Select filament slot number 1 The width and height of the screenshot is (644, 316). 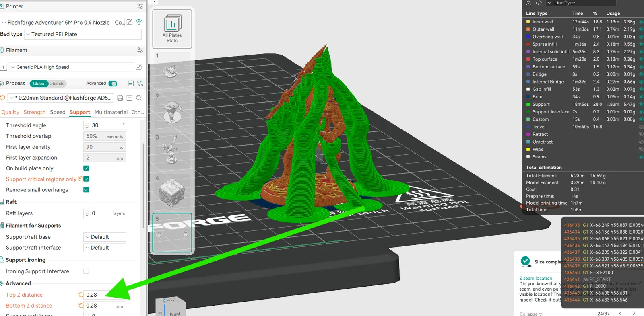point(4,67)
